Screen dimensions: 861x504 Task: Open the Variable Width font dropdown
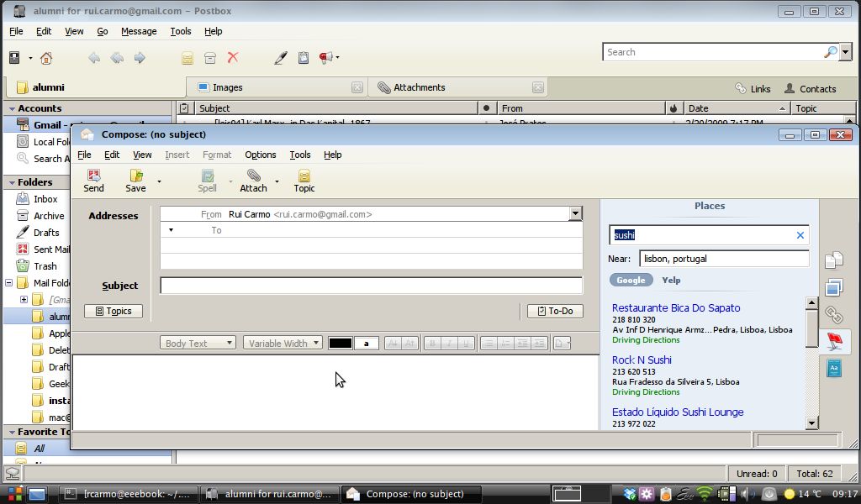coord(283,343)
